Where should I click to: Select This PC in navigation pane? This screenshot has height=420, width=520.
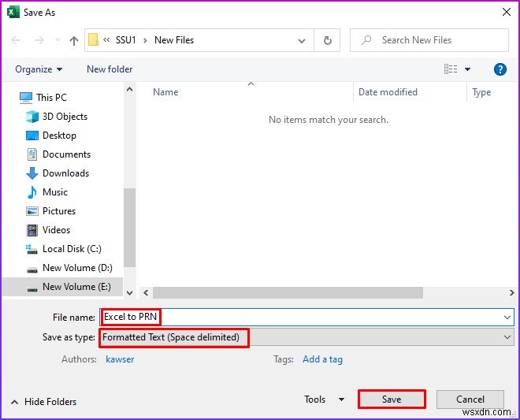(x=43, y=98)
